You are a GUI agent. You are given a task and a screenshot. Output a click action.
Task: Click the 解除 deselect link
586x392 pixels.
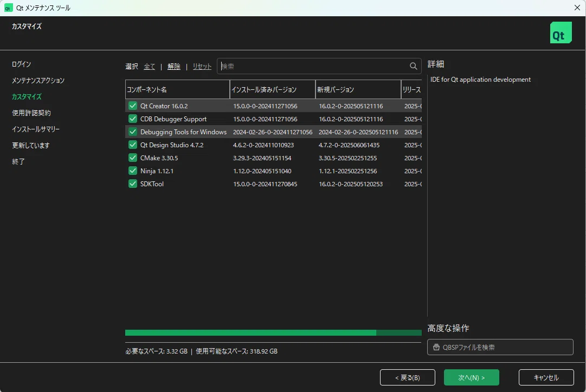click(174, 67)
